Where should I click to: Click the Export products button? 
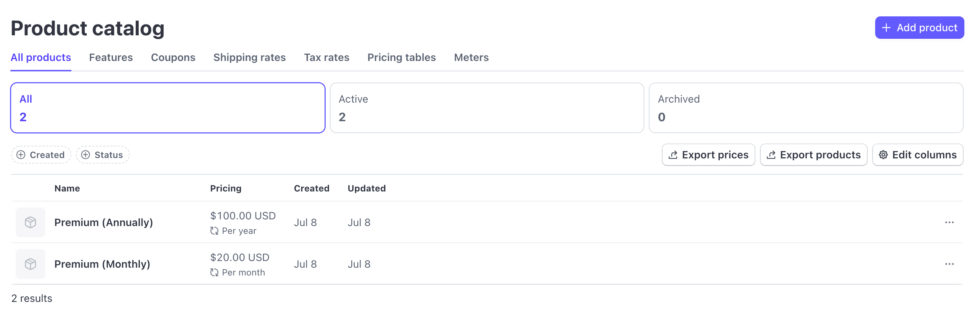coord(813,155)
